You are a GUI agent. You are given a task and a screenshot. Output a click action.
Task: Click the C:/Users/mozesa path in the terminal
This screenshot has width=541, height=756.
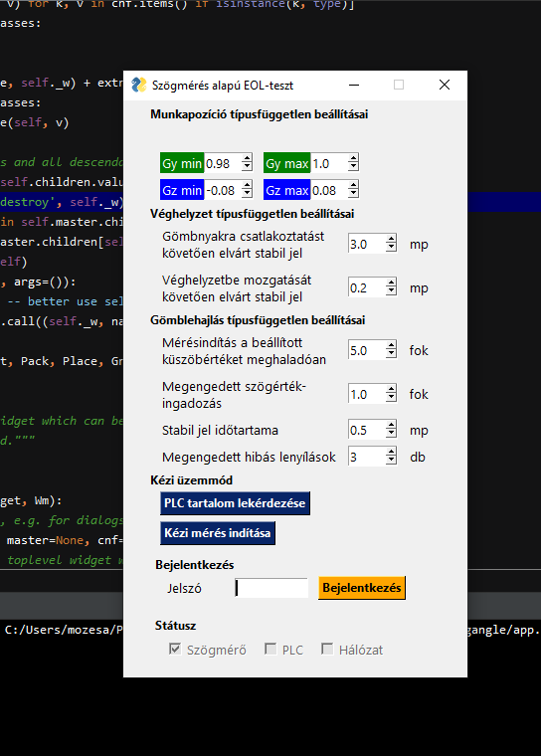(x=62, y=630)
